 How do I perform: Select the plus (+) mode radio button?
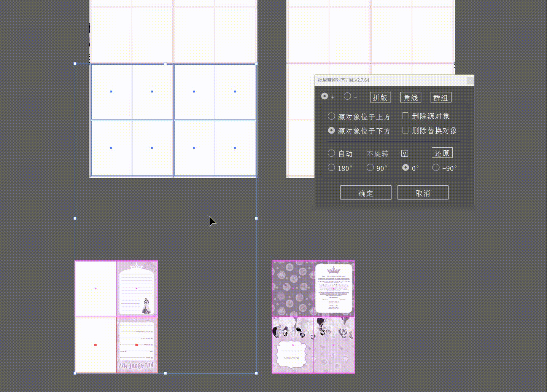[x=324, y=96]
